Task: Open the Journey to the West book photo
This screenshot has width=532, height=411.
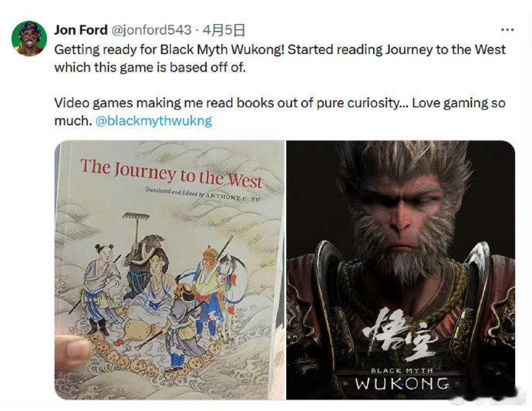Action: [x=170, y=270]
